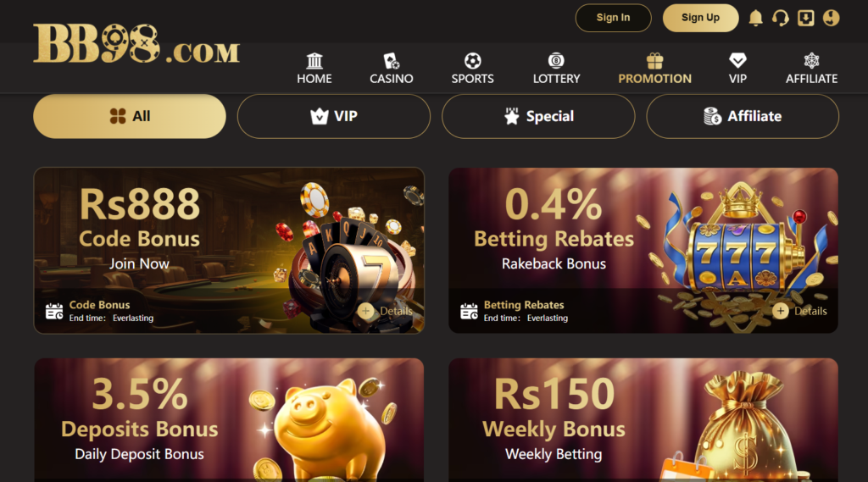This screenshot has height=482, width=868.
Task: Expand Details on Code Bonus card
Action: (386, 311)
